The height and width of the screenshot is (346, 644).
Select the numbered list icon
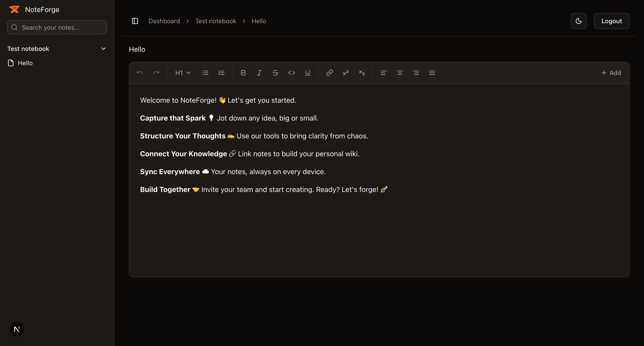pyautogui.click(x=221, y=73)
